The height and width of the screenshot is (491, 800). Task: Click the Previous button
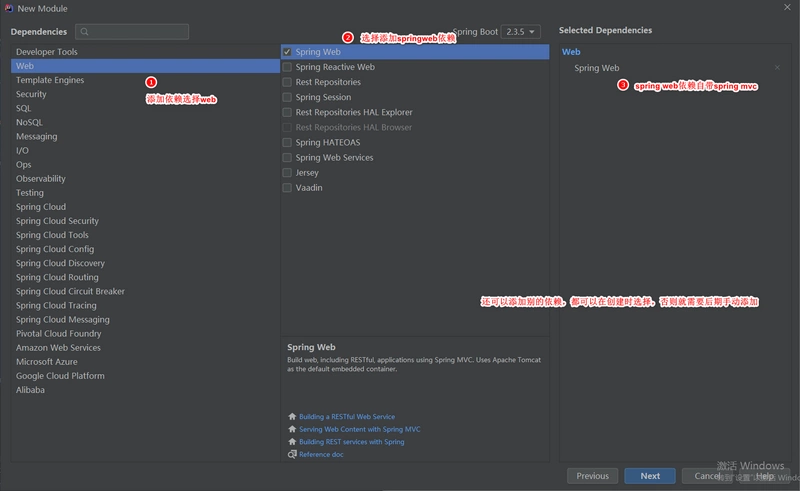click(x=592, y=476)
